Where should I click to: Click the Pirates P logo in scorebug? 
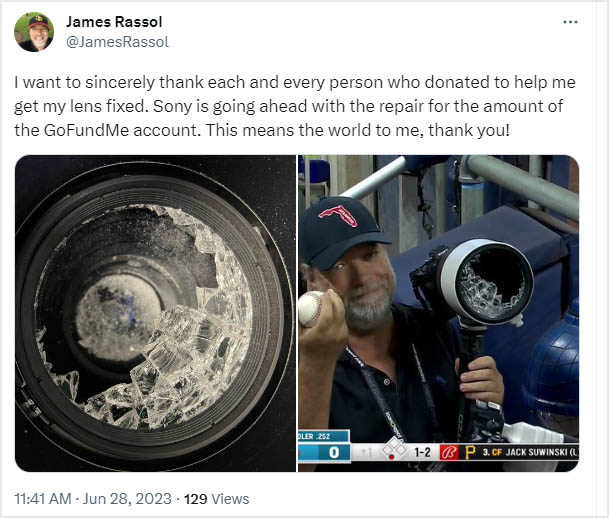click(470, 452)
